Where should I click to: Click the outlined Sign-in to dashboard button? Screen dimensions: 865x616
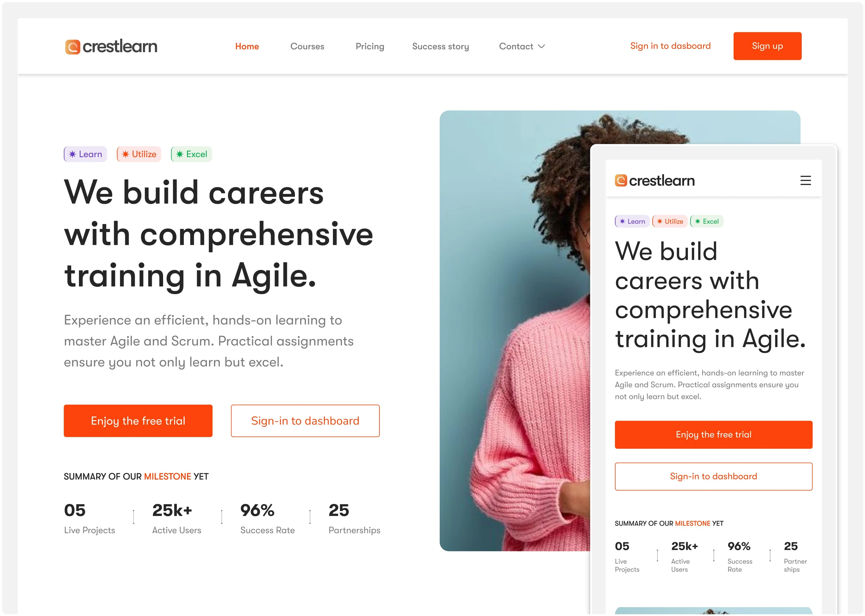305,421
